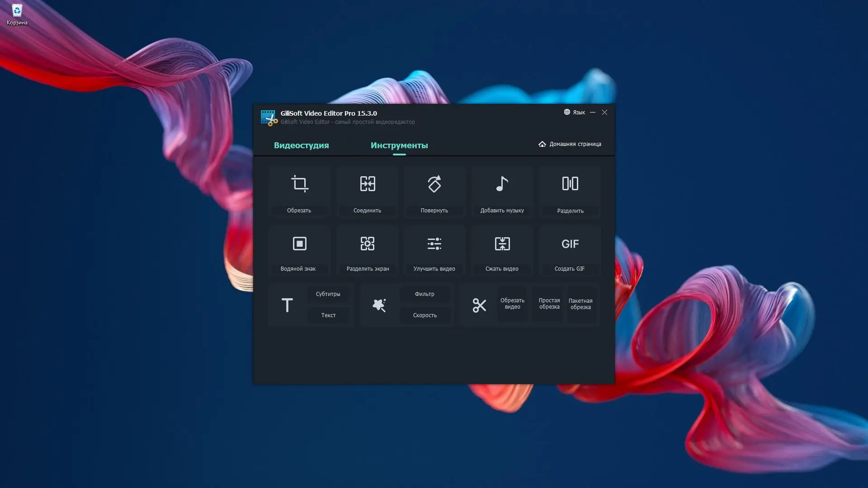
Task: Click the magic wand effects icon
Action: point(379,305)
